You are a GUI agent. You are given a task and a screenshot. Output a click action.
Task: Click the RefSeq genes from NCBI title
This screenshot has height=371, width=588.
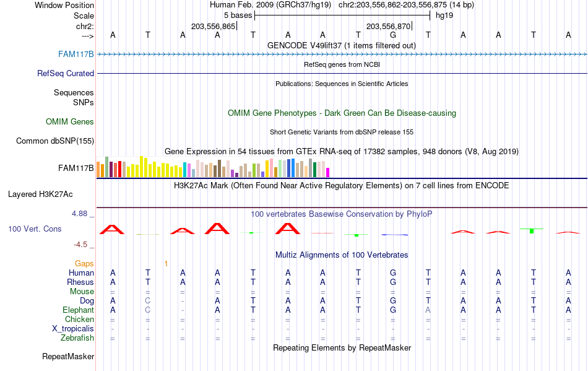click(342, 64)
